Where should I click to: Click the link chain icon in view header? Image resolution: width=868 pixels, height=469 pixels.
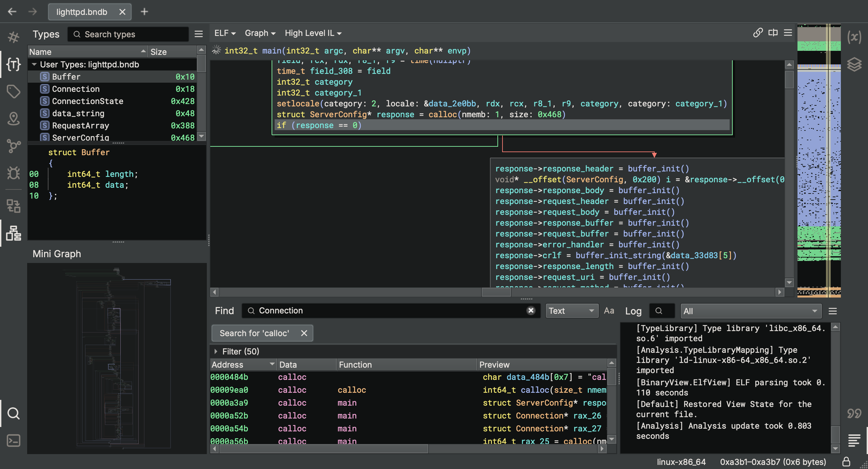758,33
